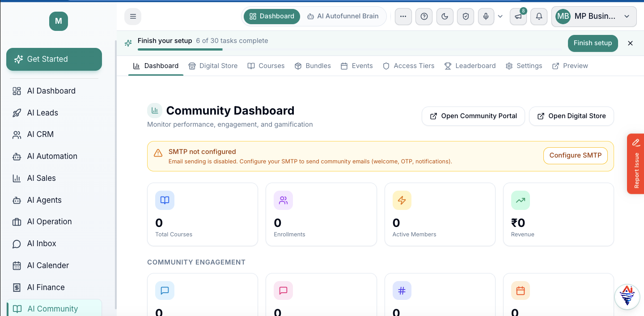
Task: Click the Configure SMTP button
Action: pos(576,155)
